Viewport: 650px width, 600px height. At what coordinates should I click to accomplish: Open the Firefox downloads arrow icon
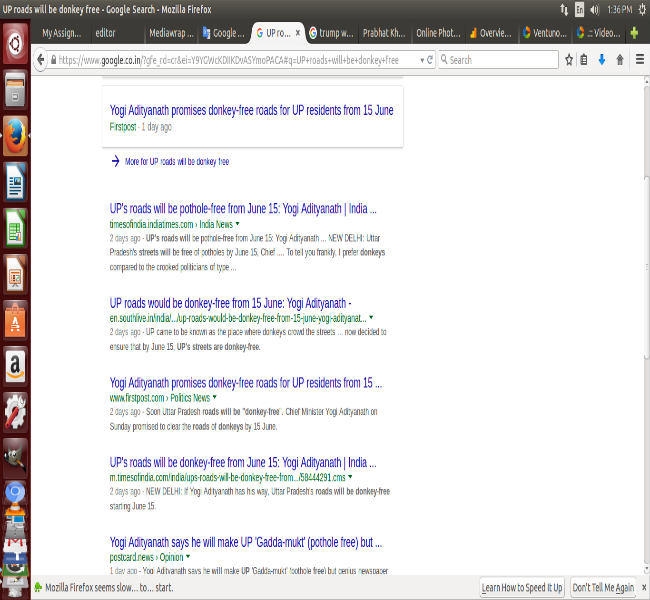click(602, 60)
